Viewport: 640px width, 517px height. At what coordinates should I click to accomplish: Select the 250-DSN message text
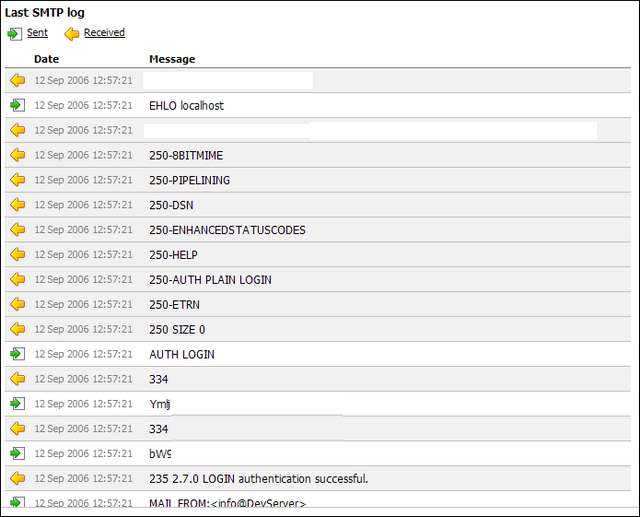click(x=171, y=205)
